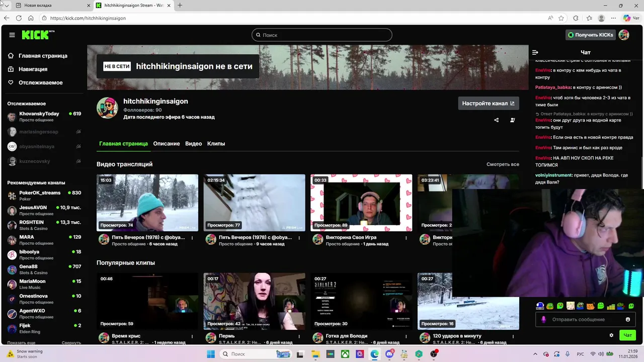Insert the orange cat emote
Viewport: 644px width, 362px height.
click(591, 306)
